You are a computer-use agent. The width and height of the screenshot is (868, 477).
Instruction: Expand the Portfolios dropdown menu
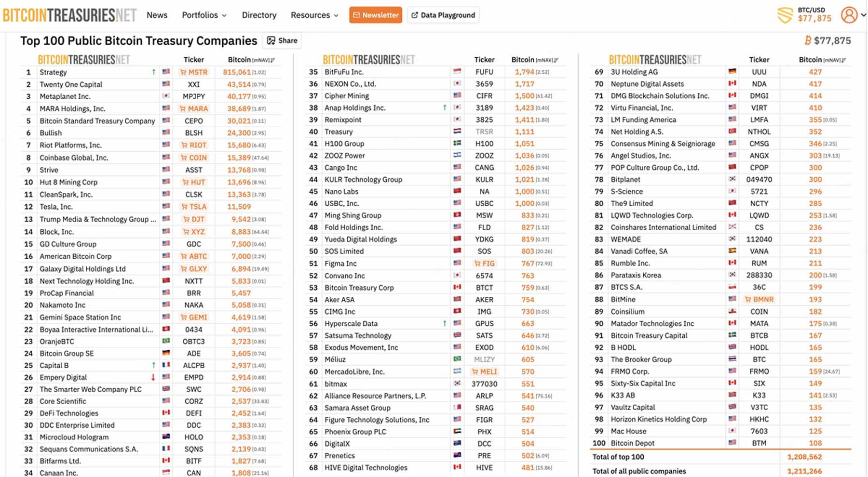204,15
